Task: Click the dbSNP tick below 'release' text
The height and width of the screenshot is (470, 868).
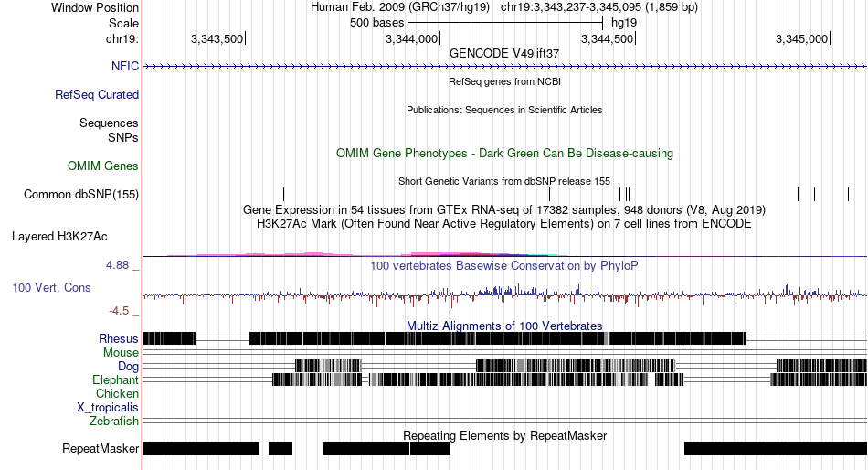Action: click(549, 195)
